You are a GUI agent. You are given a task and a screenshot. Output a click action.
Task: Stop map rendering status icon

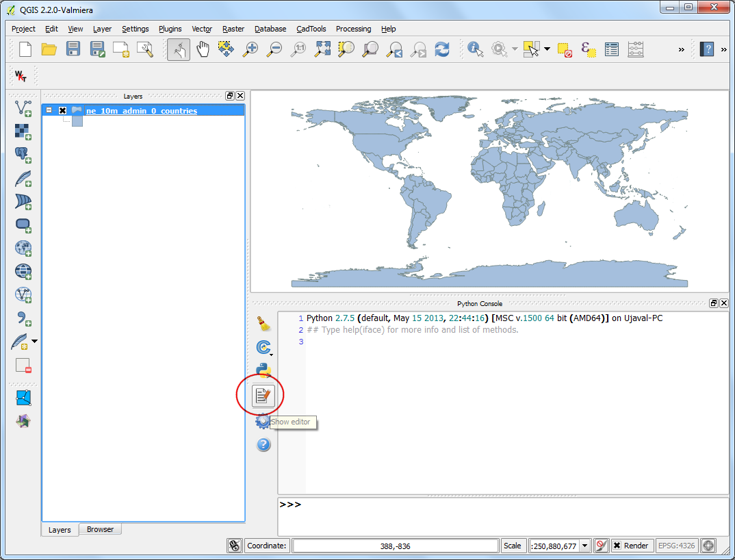point(600,546)
